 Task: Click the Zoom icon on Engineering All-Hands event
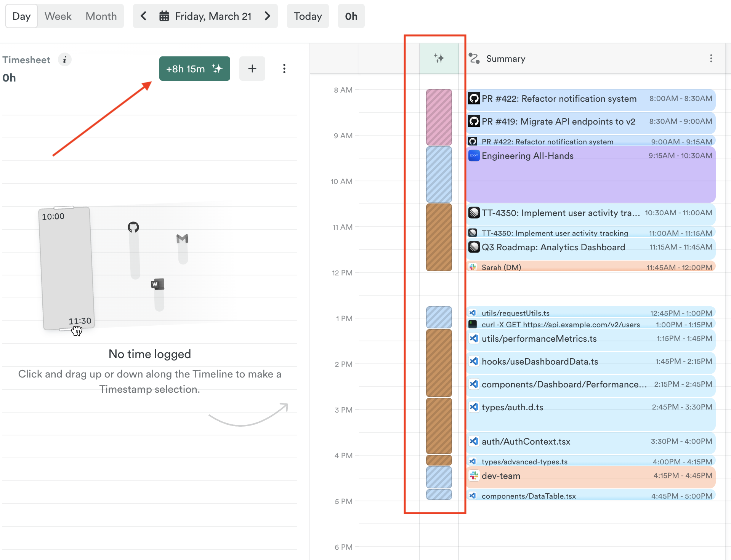pos(474,155)
